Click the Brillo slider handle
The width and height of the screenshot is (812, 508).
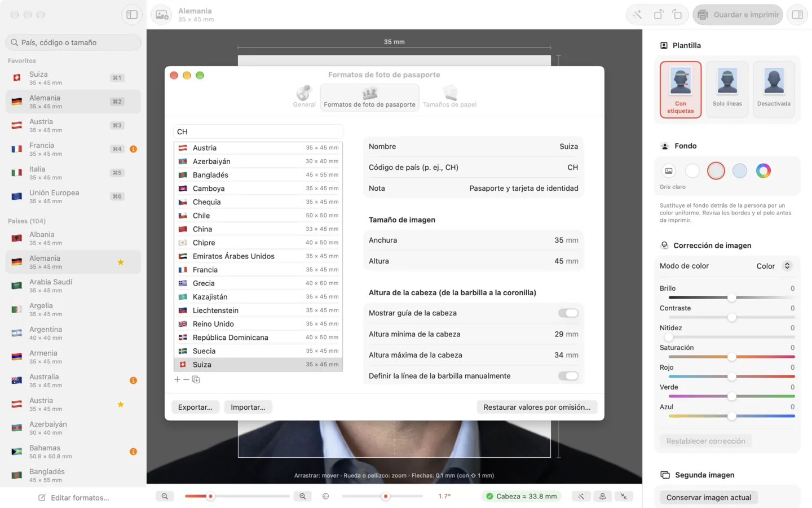(x=731, y=297)
